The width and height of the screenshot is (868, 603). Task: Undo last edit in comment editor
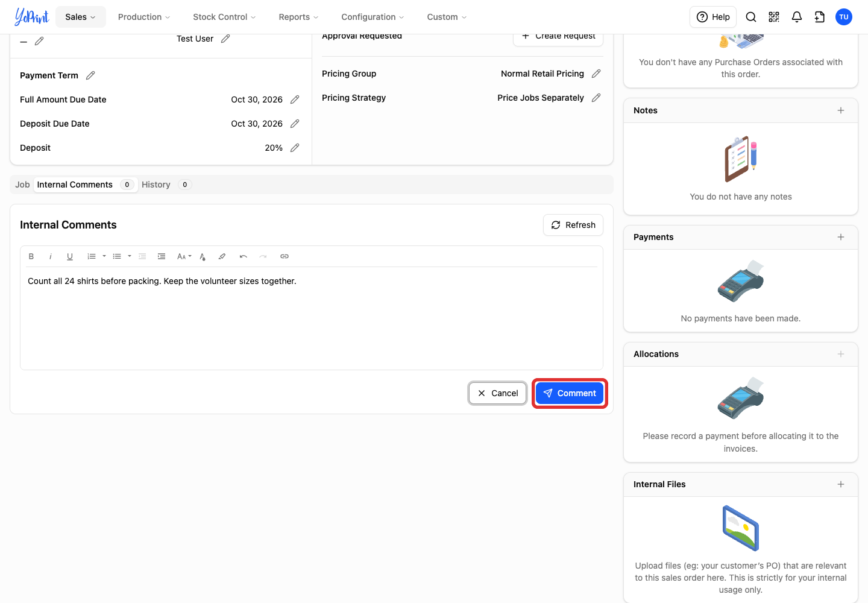click(244, 256)
